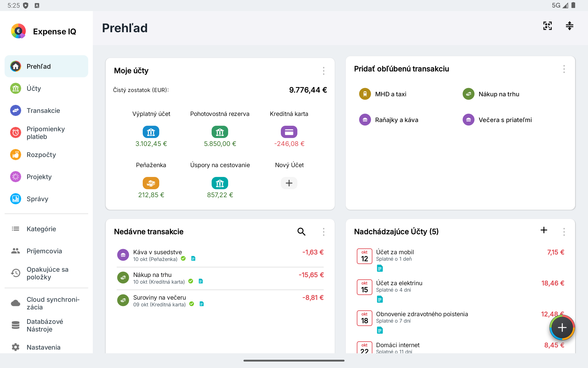This screenshot has height=368, width=588.
Task: Open Kategórie in sidebar
Action: point(46,229)
